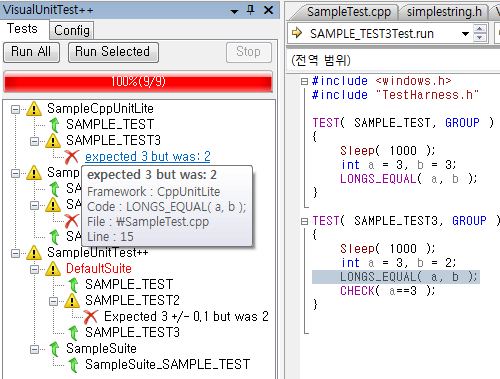Click warning icon beside SampleCppUnitLite

(34, 109)
